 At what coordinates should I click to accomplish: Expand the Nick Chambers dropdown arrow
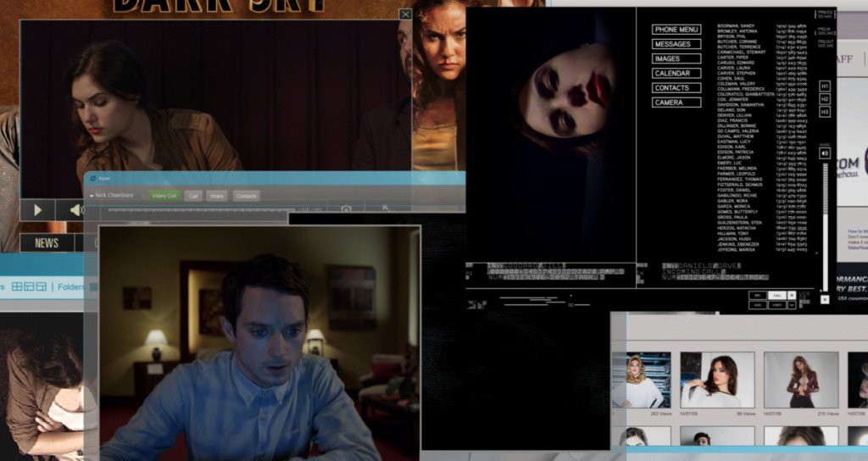pos(92,196)
